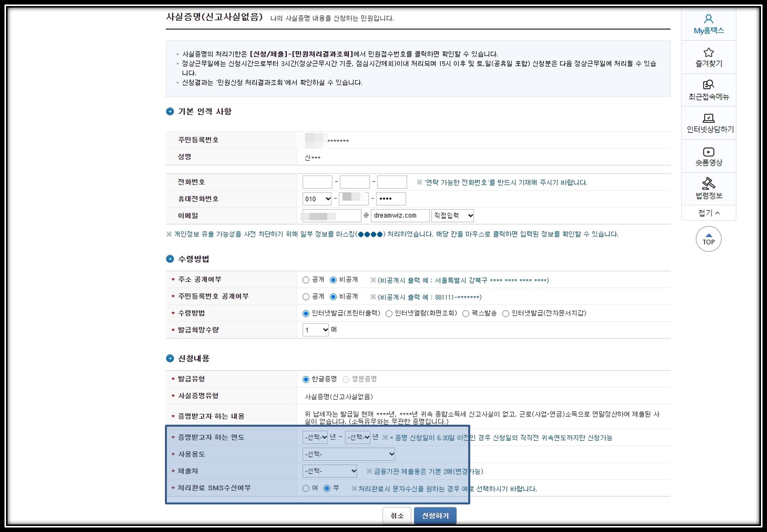Click the 취소 button
The image size is (767, 532).
tap(397, 515)
